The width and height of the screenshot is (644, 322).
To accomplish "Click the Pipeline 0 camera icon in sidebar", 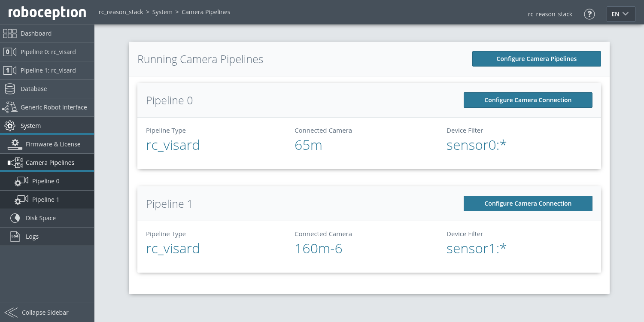I will coord(9,52).
